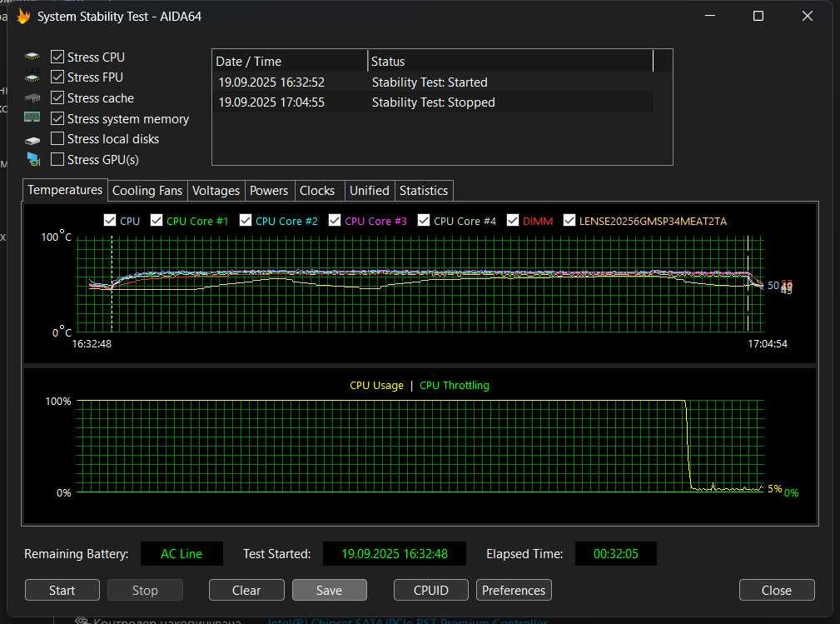Click the 19.09.2025 17:04:55 log timestamp
The image size is (840, 624).
[x=271, y=102]
